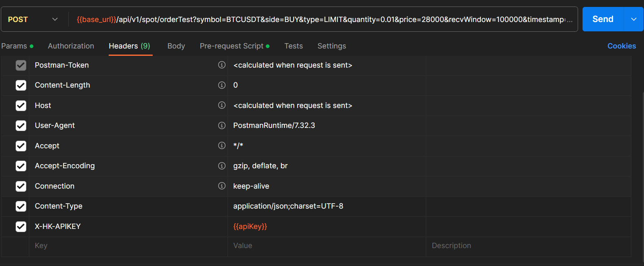The width and height of the screenshot is (644, 266).
Task: Uncheck the User-Agent header checkbox
Action: coord(21,125)
